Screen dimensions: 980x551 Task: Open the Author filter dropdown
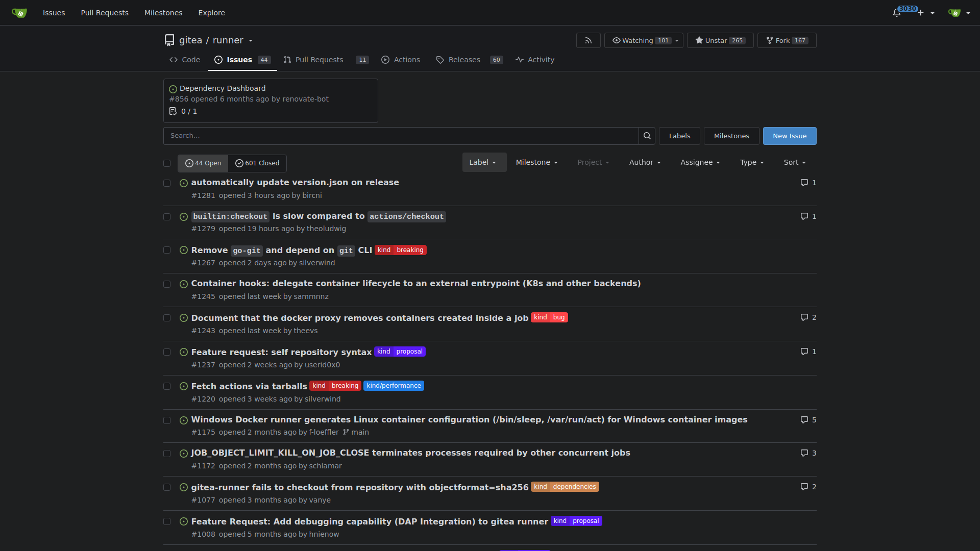click(x=645, y=162)
